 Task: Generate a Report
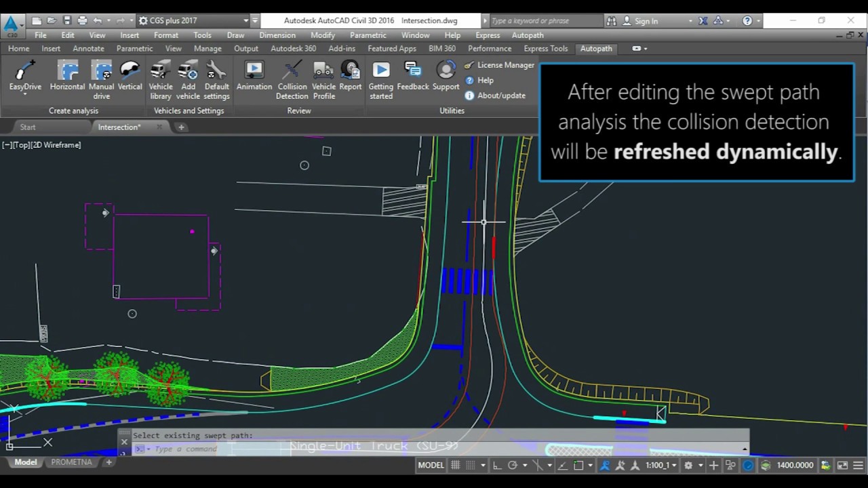pyautogui.click(x=351, y=76)
